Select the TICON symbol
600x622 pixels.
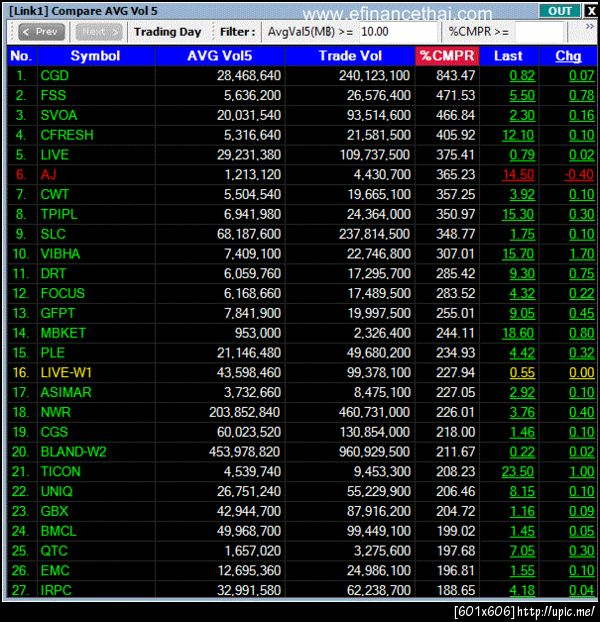(61, 472)
